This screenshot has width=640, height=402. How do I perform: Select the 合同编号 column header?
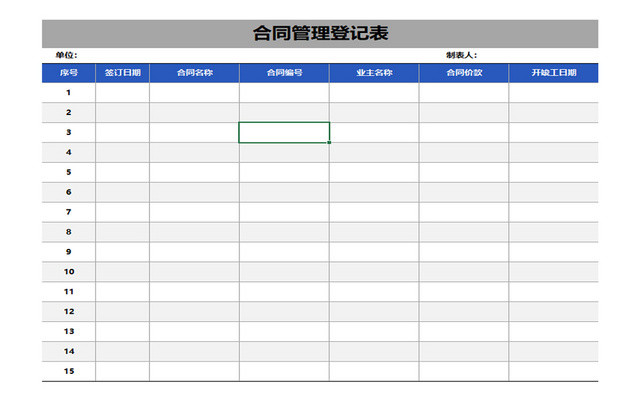click(284, 73)
